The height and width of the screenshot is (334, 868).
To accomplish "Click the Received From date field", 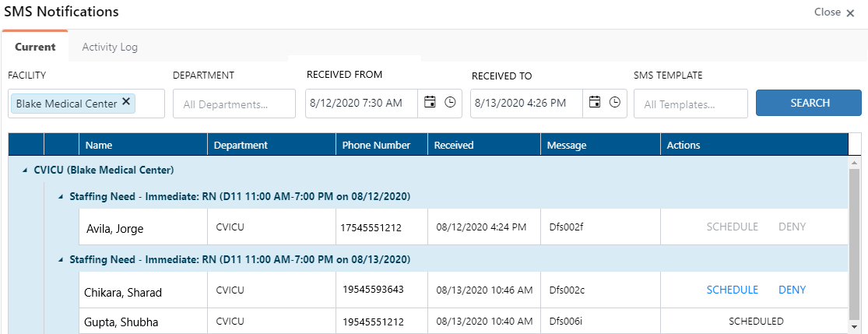I will pos(361,103).
